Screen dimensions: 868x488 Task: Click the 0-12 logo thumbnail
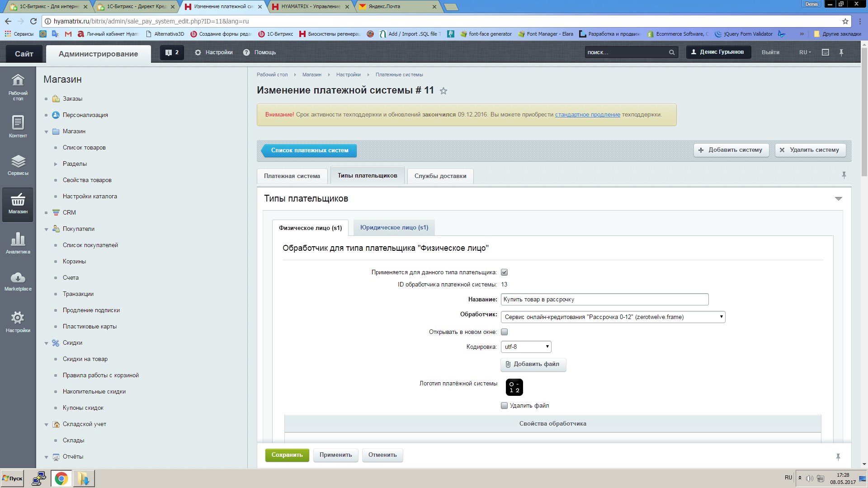pyautogui.click(x=514, y=387)
